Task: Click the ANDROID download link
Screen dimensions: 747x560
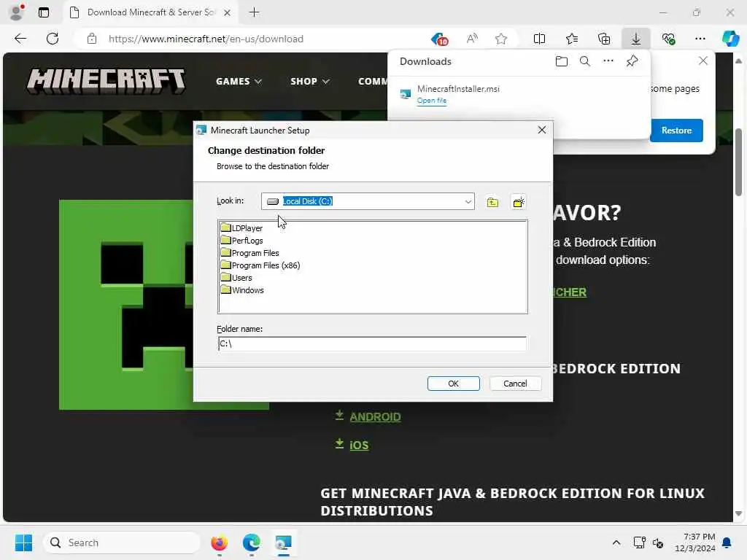Action: 375,416
